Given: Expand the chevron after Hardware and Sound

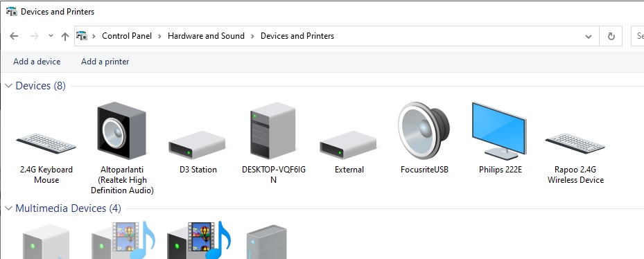Looking at the screenshot, I should [252, 36].
